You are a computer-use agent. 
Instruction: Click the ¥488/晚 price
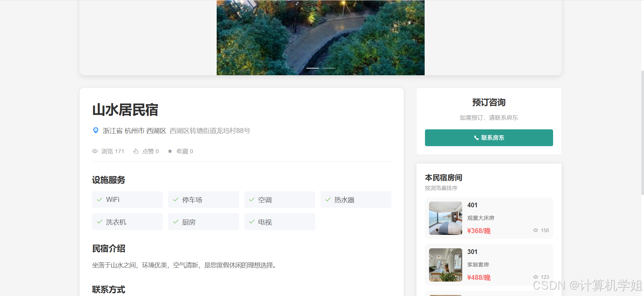tap(479, 278)
